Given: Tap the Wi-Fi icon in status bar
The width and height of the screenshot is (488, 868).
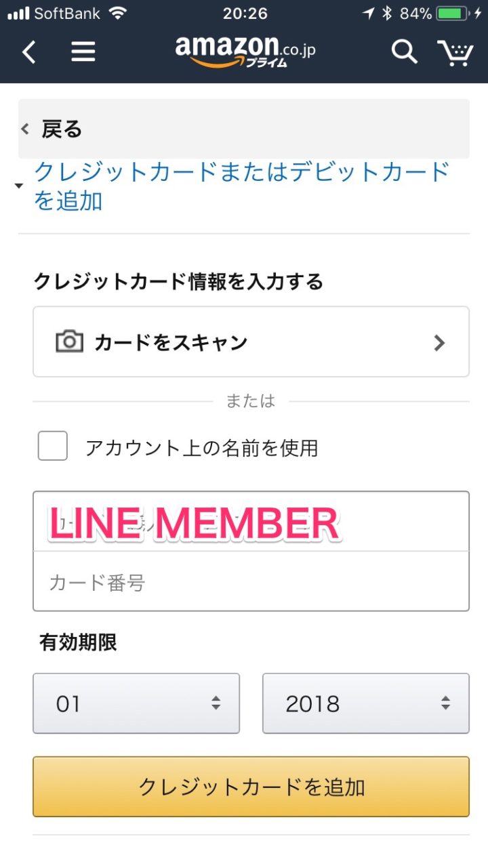Looking at the screenshot, I should pyautogui.click(x=118, y=14).
